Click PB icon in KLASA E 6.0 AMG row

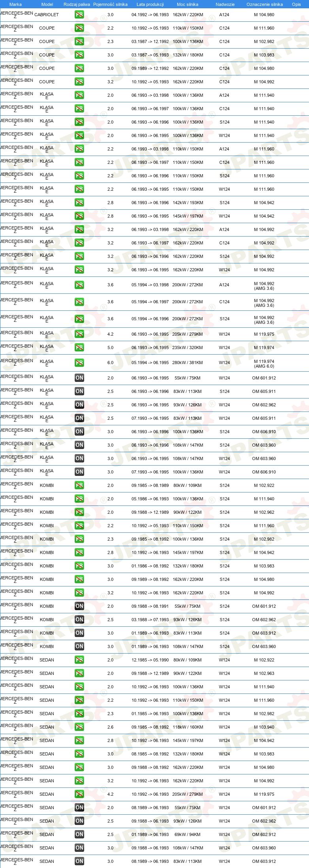79,363
